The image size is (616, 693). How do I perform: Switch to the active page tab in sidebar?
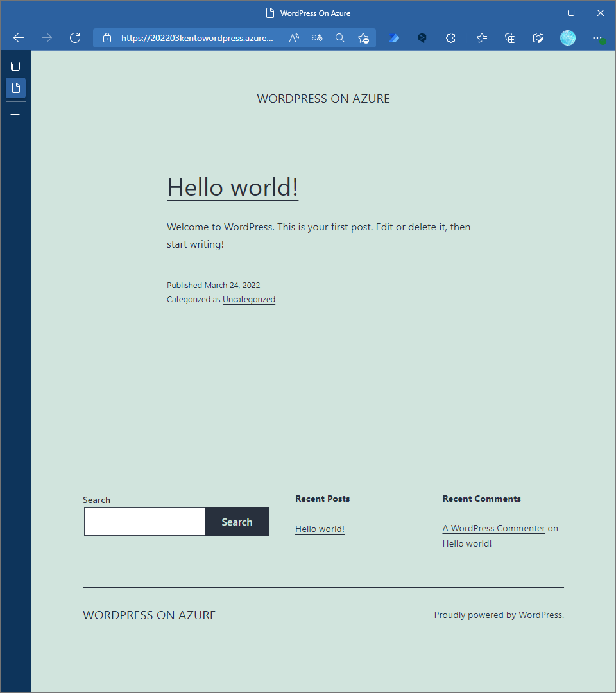pyautogui.click(x=15, y=88)
